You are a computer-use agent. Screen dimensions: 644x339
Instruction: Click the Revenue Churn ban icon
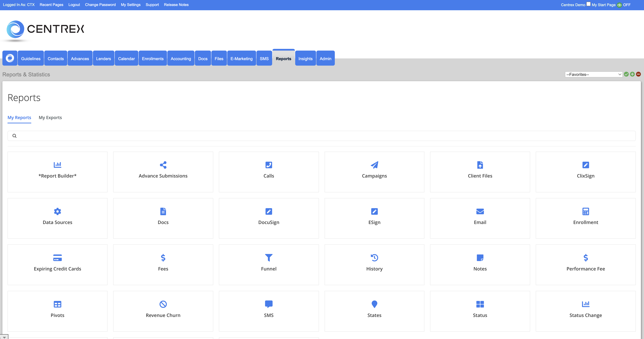coord(163,304)
